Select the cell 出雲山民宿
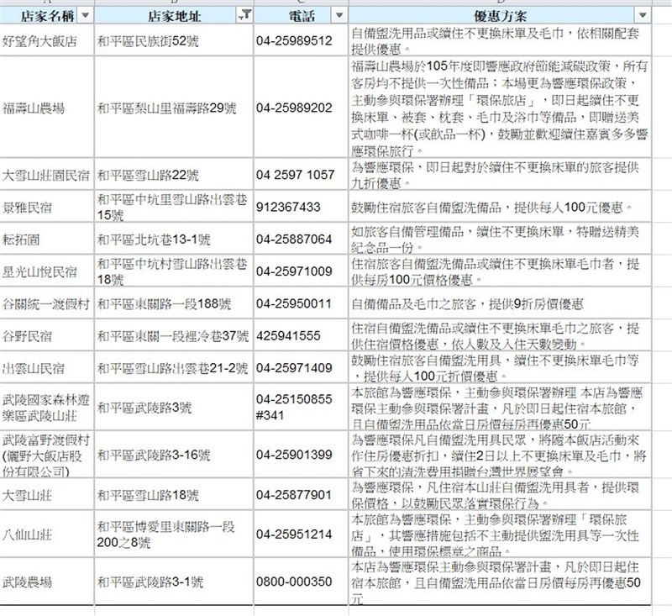This screenshot has width=672, height=616. 47,367
